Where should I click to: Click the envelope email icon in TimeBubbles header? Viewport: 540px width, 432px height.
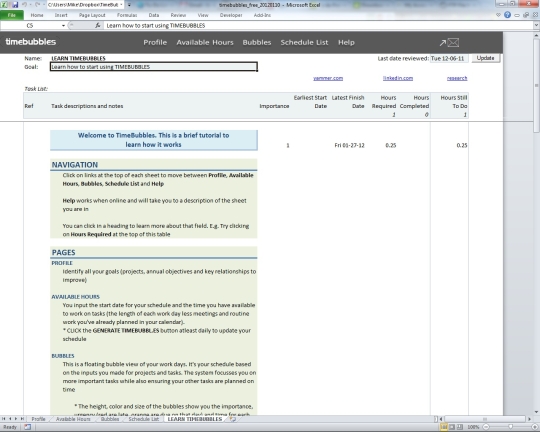pos(453,42)
